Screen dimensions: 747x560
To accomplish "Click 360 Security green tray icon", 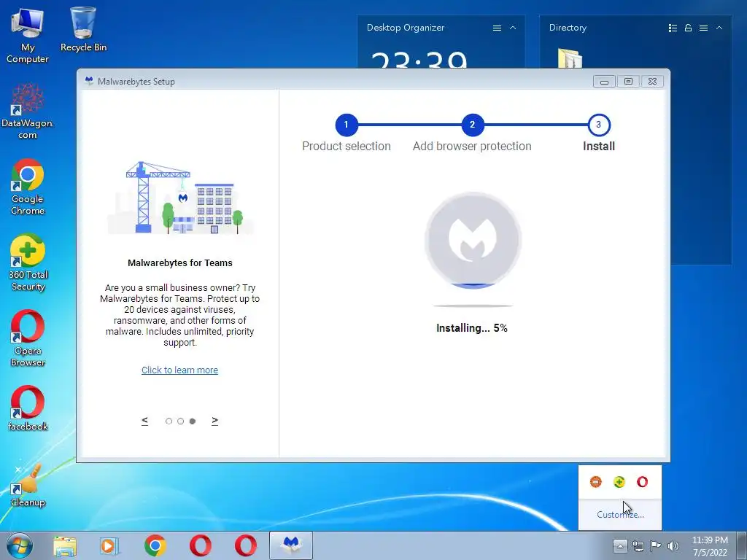I will [619, 482].
